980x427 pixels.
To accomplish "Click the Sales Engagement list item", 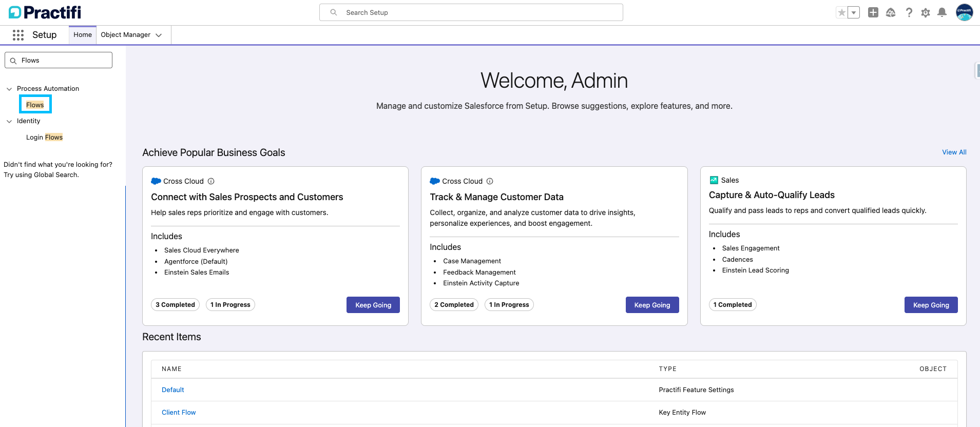I will tap(751, 248).
